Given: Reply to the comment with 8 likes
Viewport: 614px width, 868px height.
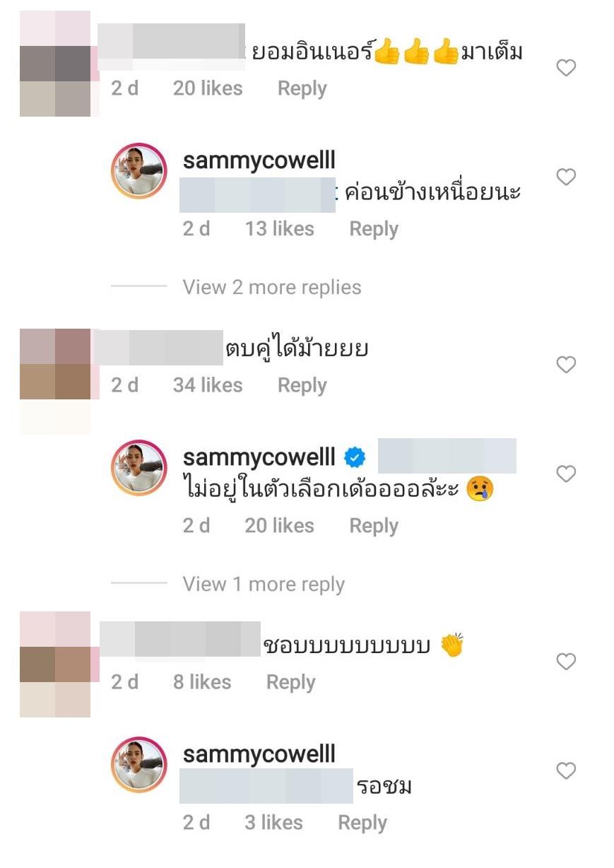Looking at the screenshot, I should point(290,682).
